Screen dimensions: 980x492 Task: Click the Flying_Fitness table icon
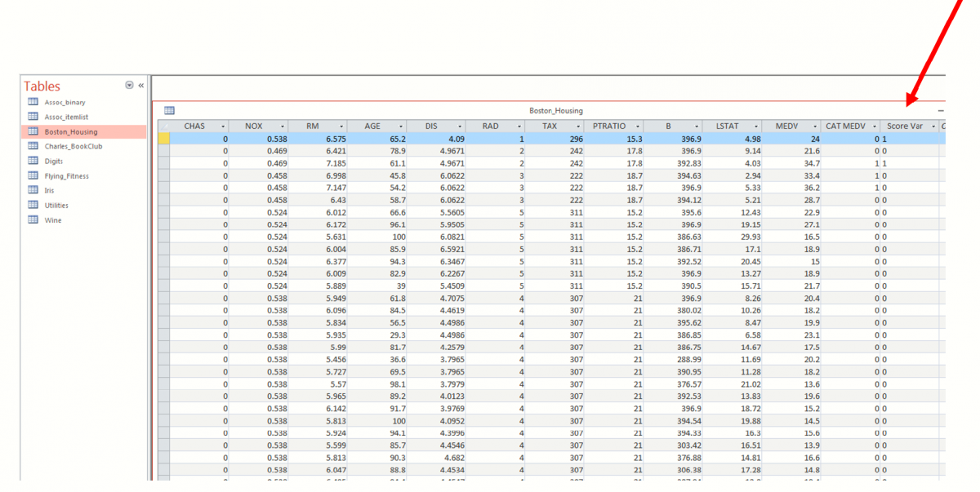[33, 175]
